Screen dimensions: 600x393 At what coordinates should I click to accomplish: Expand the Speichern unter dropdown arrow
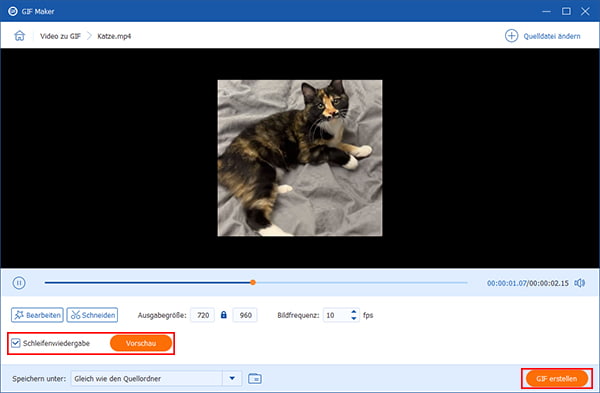pyautogui.click(x=232, y=378)
